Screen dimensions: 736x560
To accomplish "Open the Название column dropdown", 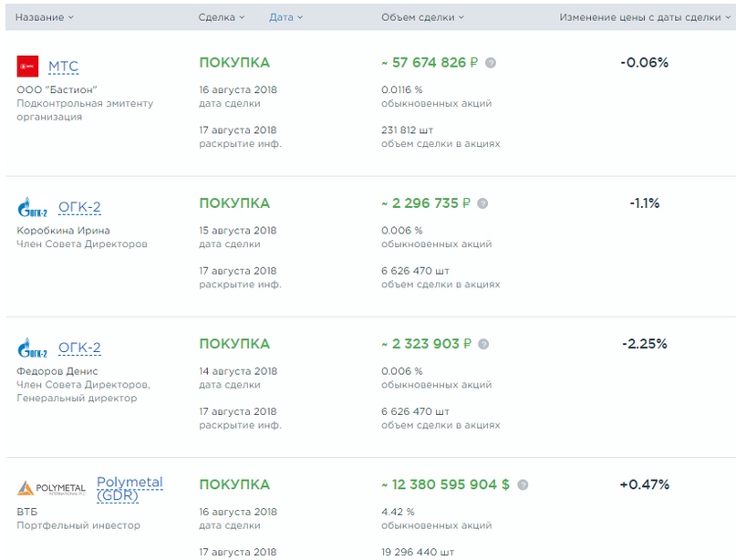I will coord(45,17).
